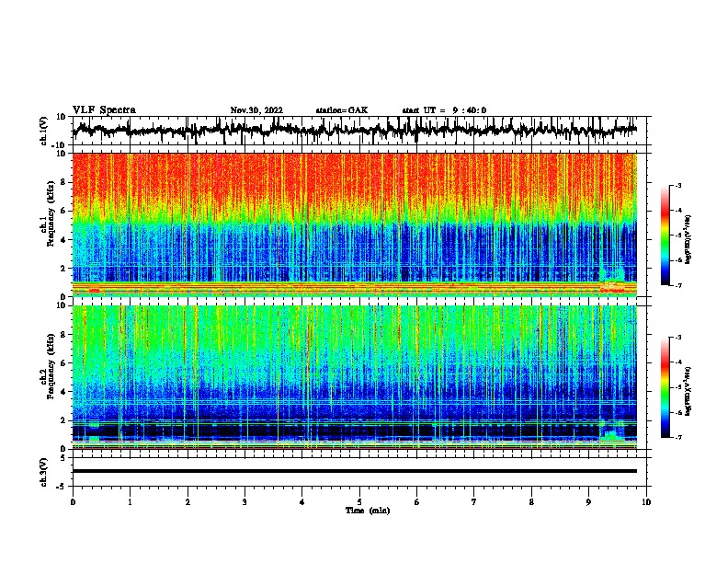
Task: Click time axis tick label '3'
Action: tap(245, 501)
